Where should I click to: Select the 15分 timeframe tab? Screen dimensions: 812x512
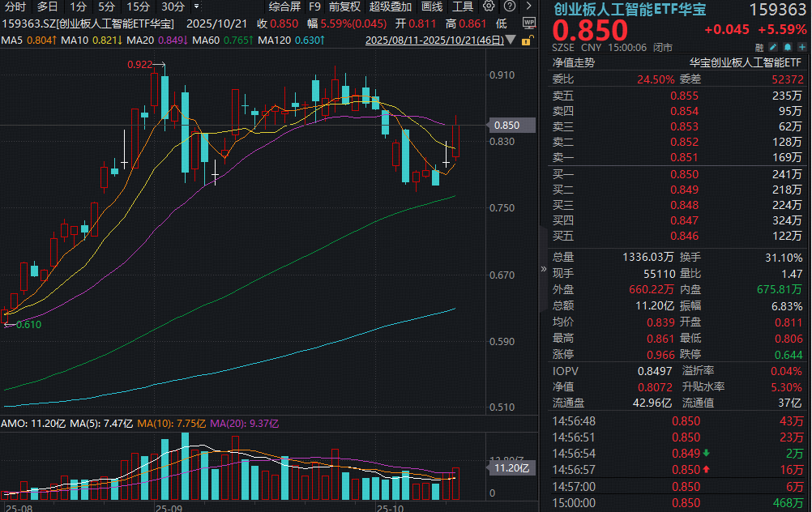(139, 6)
